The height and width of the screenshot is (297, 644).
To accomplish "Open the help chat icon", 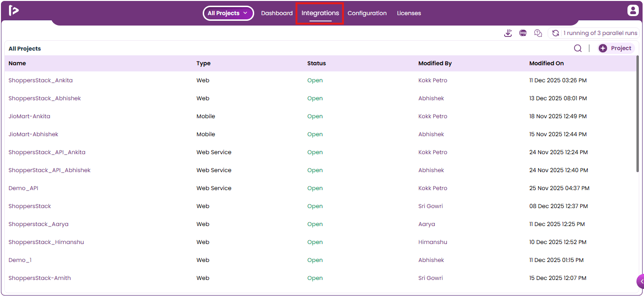I will click(x=538, y=33).
